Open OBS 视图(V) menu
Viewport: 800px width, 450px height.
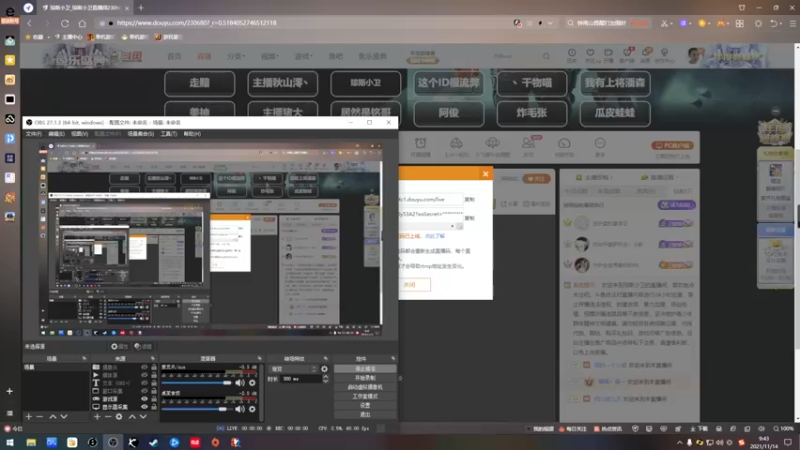coord(79,134)
